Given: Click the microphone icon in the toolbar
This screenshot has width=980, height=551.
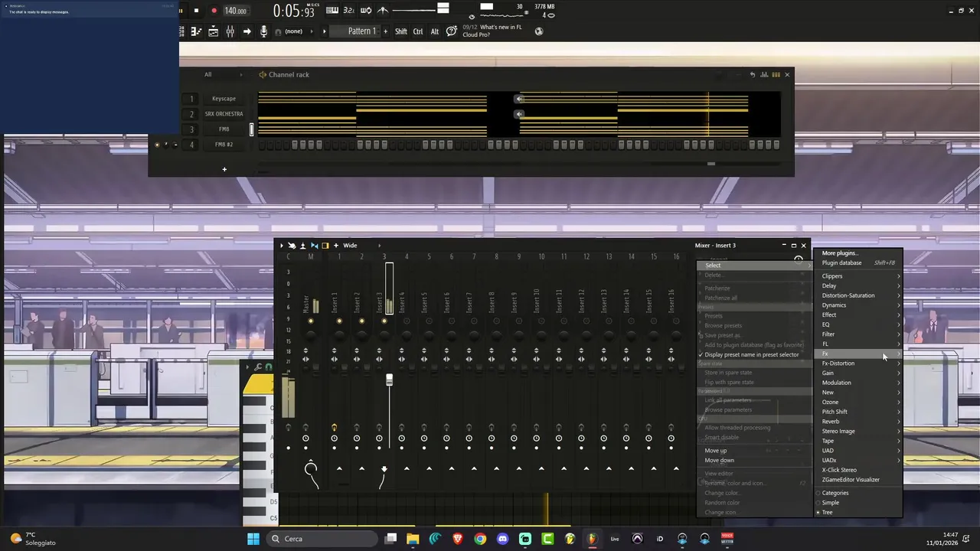Looking at the screenshot, I should (263, 31).
